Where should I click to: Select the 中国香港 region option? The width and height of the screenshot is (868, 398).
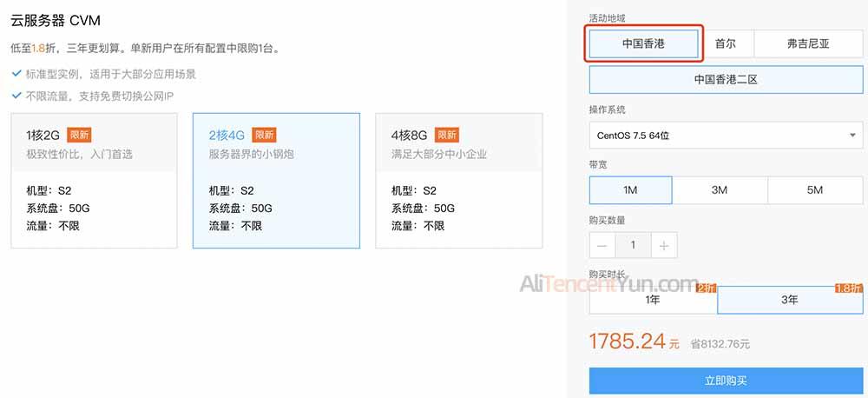(x=643, y=43)
